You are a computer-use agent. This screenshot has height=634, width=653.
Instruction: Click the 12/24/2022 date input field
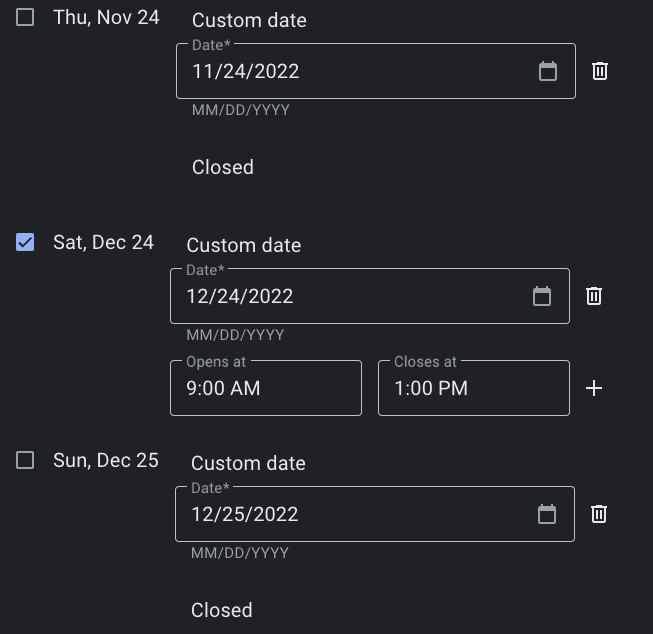coord(345,296)
